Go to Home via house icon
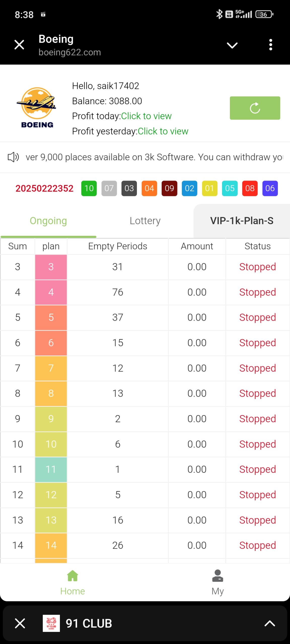This screenshot has width=290, height=644. 72,576
